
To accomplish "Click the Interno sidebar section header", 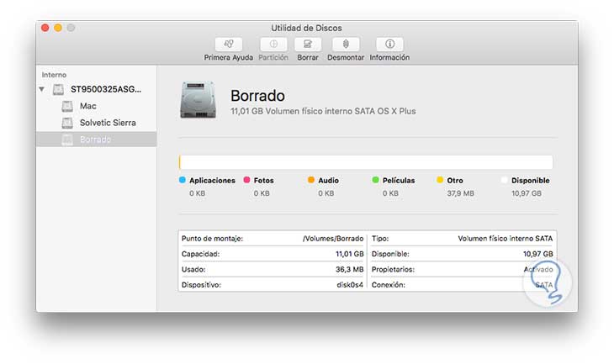I will pos(55,75).
